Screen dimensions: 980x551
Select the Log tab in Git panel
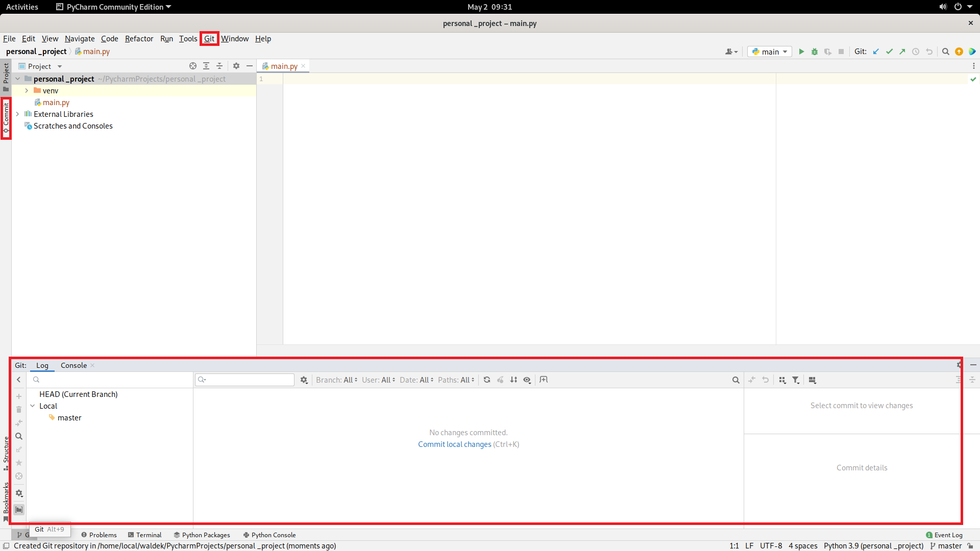pos(42,365)
